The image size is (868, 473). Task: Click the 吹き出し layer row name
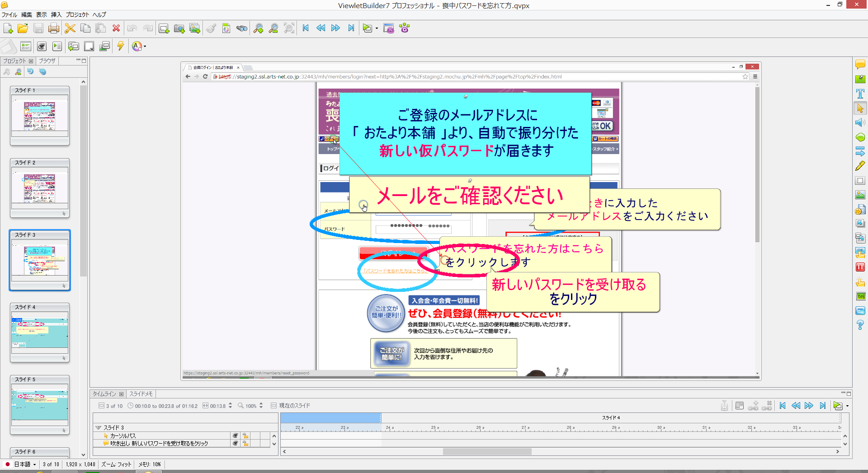tap(159, 443)
